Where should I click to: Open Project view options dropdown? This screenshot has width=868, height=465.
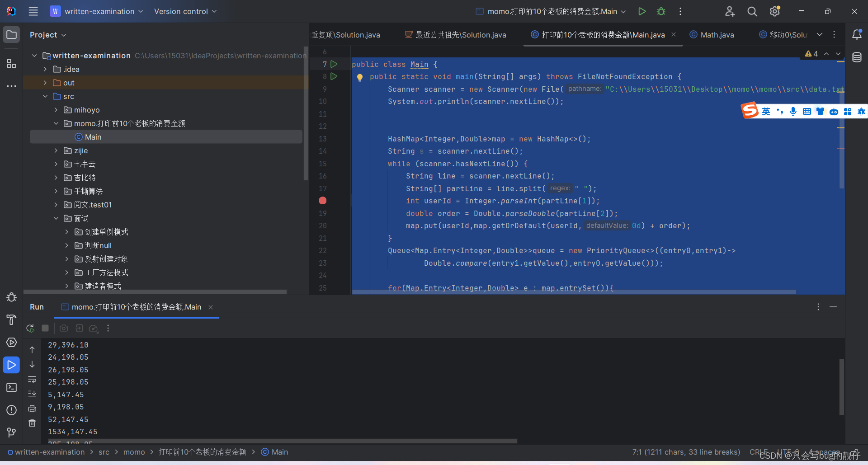[48, 35]
